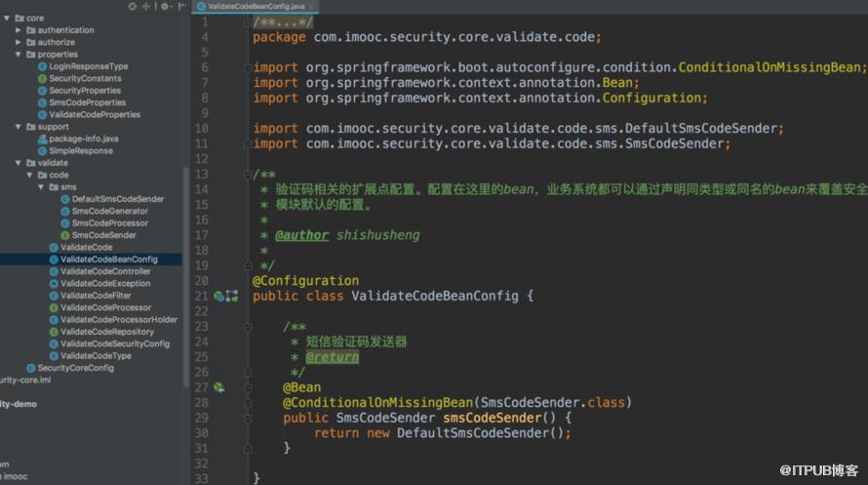
Task: Collapse the core folder
Action: coord(7,19)
